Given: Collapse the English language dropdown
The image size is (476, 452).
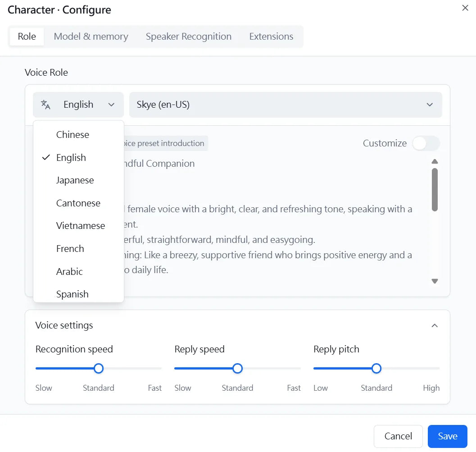Looking at the screenshot, I should pyautogui.click(x=78, y=105).
